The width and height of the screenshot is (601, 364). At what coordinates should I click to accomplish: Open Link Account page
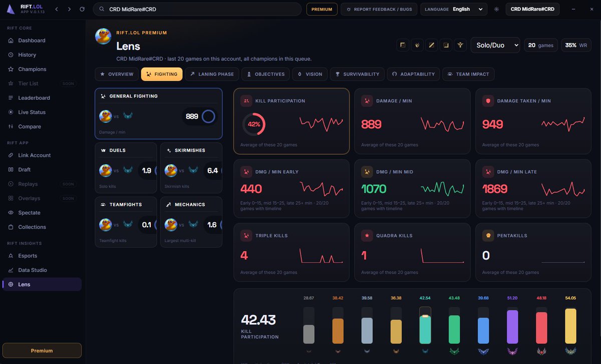tap(42, 155)
